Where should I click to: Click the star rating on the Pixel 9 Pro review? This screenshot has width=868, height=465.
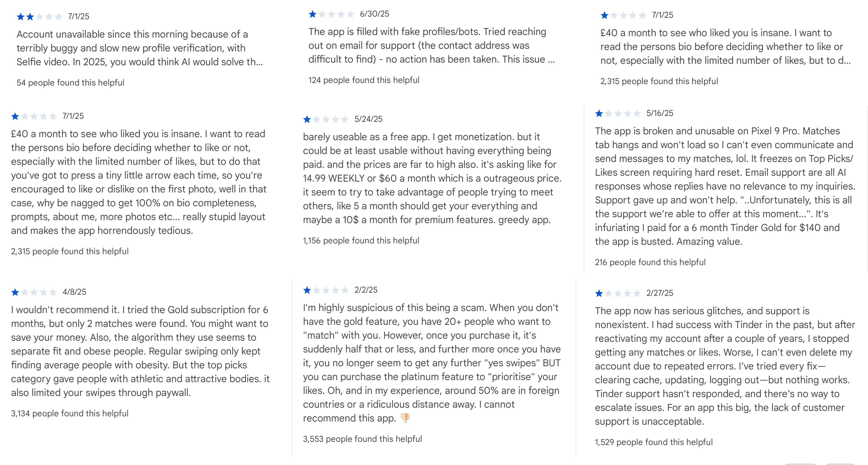click(x=618, y=113)
